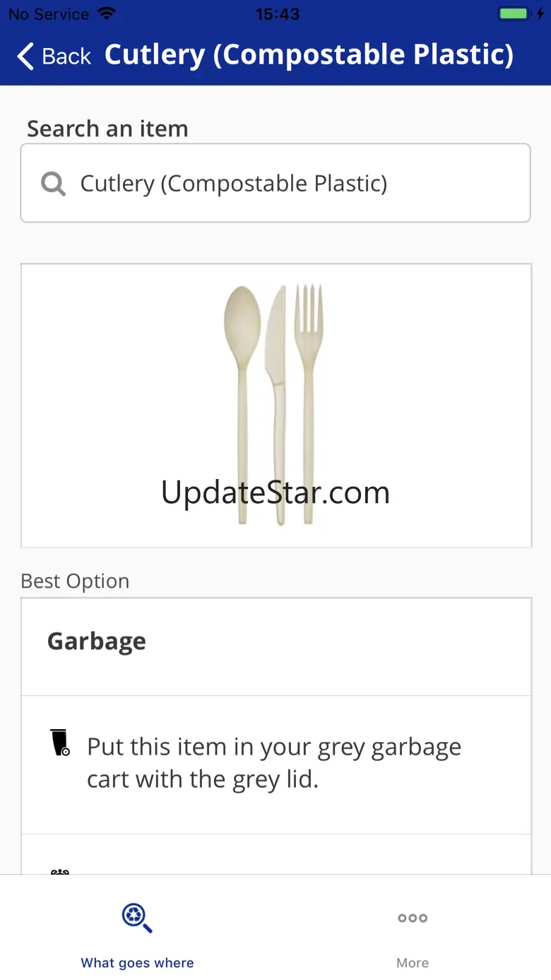Tap the battery indicator in status bar

click(x=514, y=13)
